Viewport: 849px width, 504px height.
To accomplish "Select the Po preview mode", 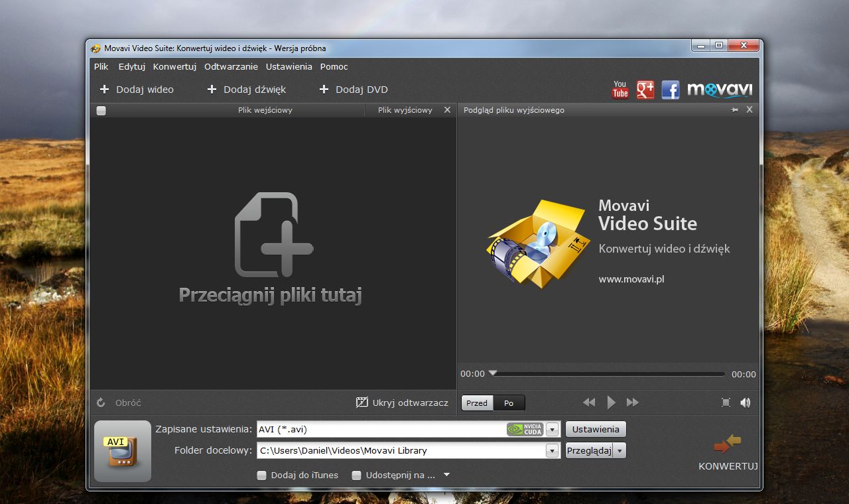I will pos(509,403).
